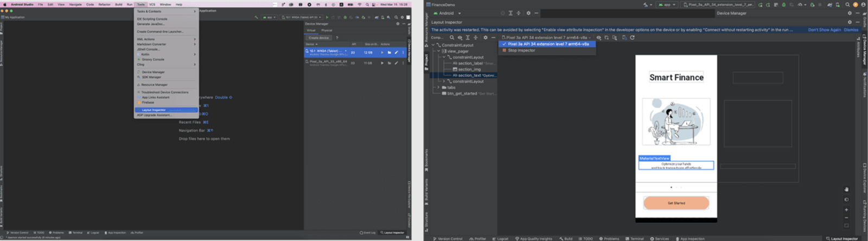Open the Pixel 3a API 34 process dropdown
Screen dimensions: 868x241
click(548, 37)
